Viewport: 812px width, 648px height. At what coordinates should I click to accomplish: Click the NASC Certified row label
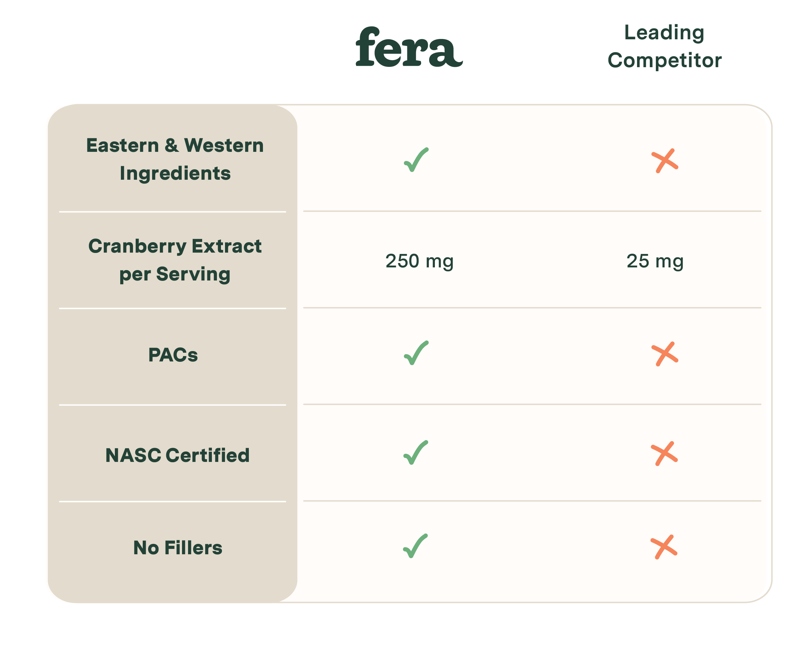click(x=177, y=455)
